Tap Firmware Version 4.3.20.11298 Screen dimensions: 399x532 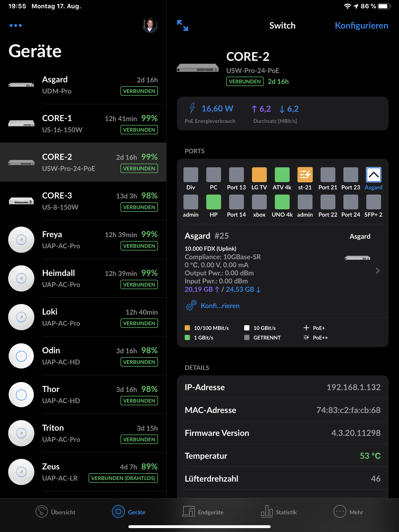356,433
